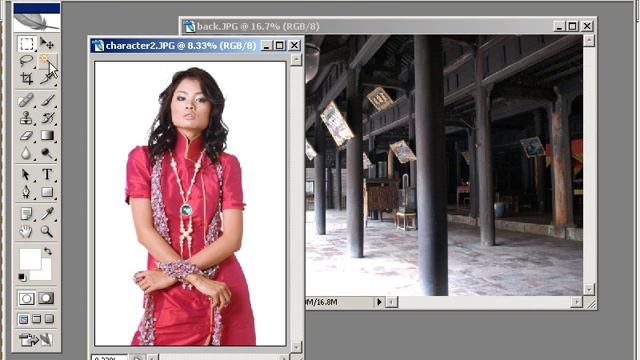This screenshot has width=640, height=360.
Task: Reset to default black and white colors
Action: click(x=22, y=278)
